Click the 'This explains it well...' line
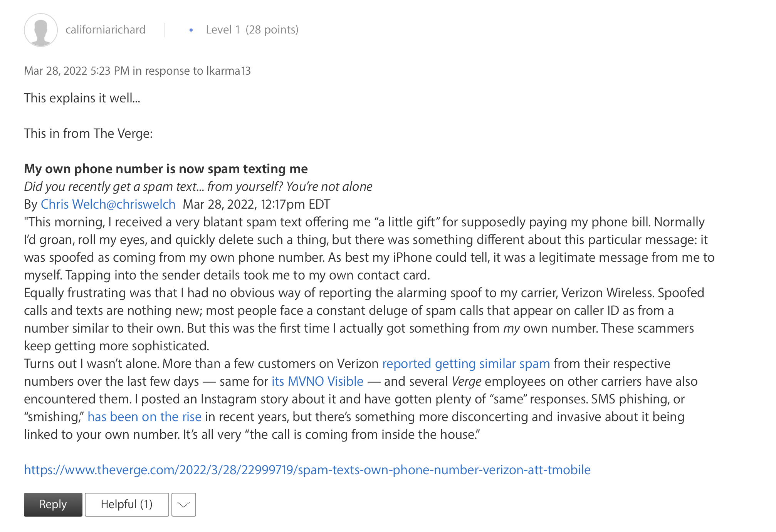The height and width of the screenshot is (532, 776). (82, 98)
